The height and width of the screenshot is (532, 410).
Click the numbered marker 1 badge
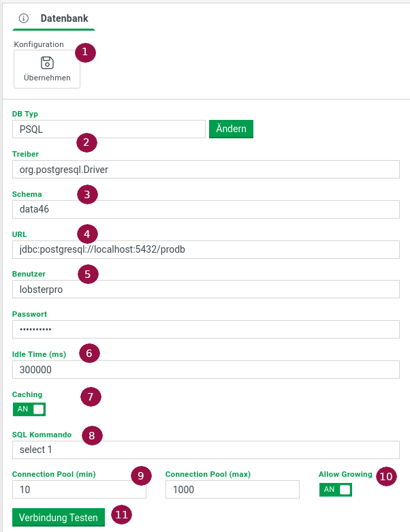84,52
